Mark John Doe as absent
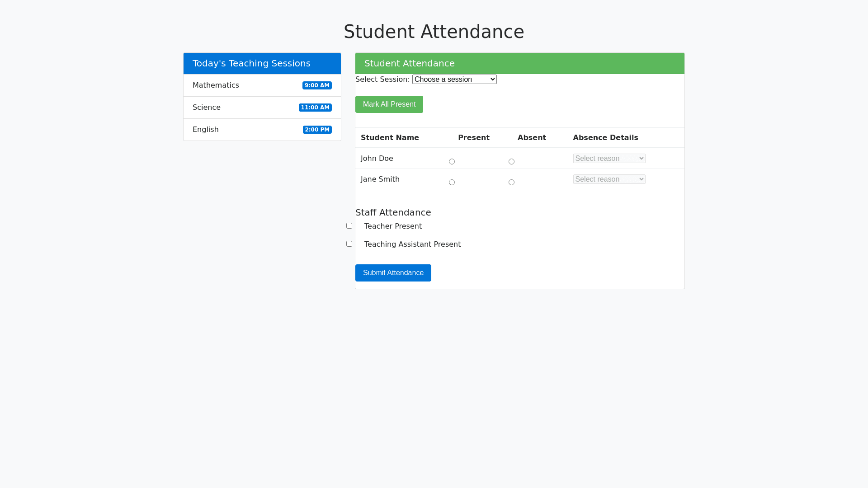The image size is (868, 488). click(x=511, y=162)
